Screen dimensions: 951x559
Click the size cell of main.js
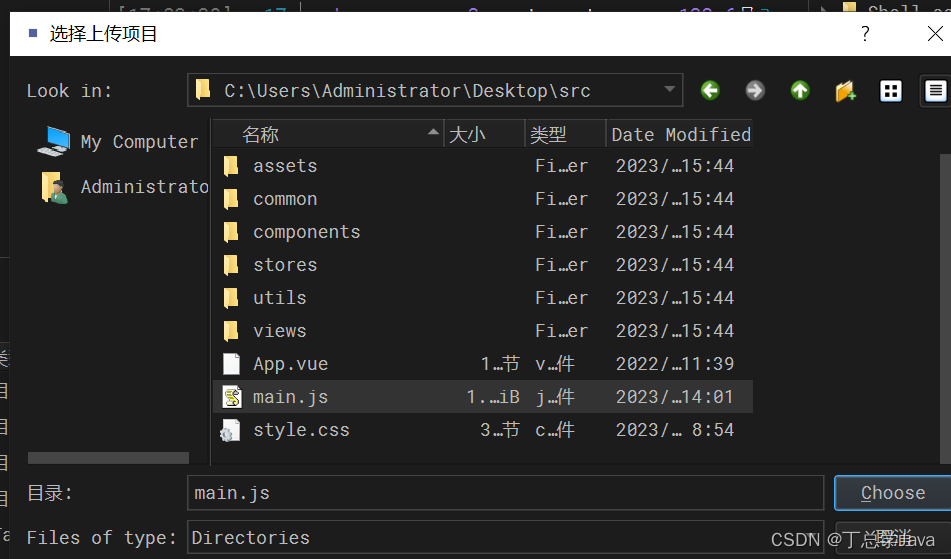(493, 397)
